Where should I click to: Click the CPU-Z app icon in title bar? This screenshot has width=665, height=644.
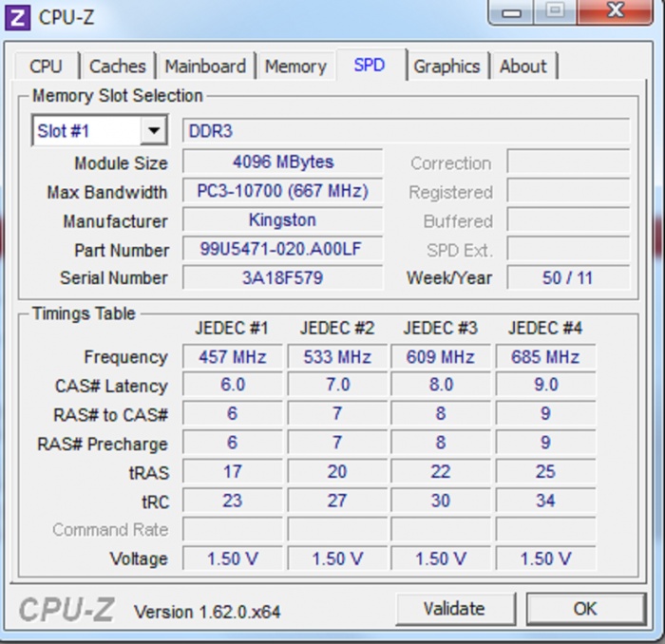point(17,17)
